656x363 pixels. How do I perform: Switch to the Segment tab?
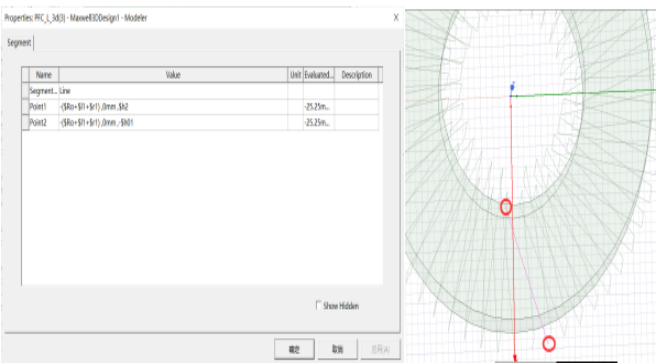click(19, 43)
